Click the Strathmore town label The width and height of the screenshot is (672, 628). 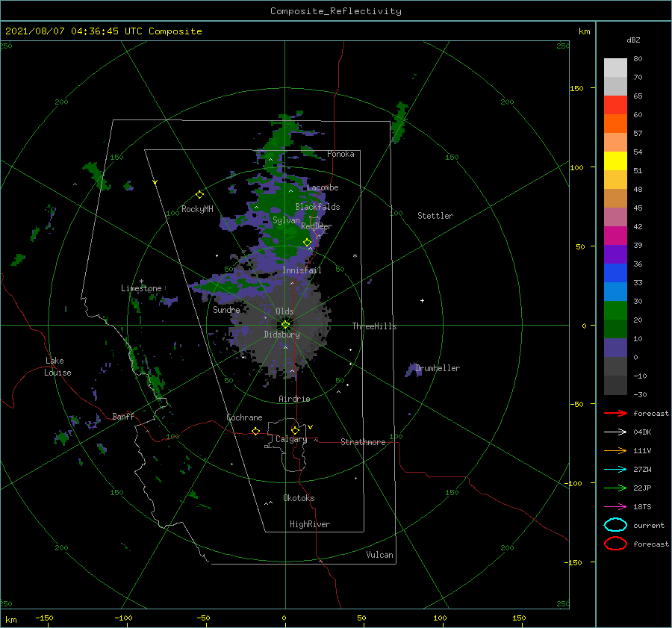coord(363,442)
